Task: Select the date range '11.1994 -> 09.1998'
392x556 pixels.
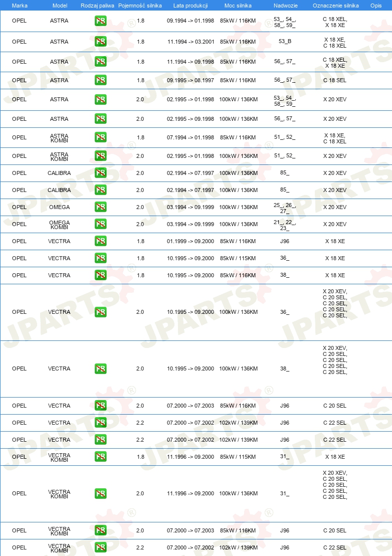Action: pos(190,62)
